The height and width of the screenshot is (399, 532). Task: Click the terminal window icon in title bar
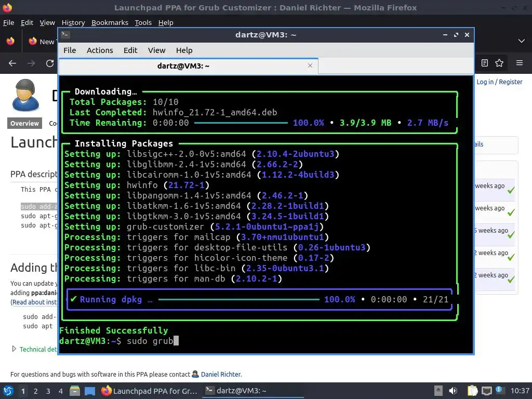(65, 35)
